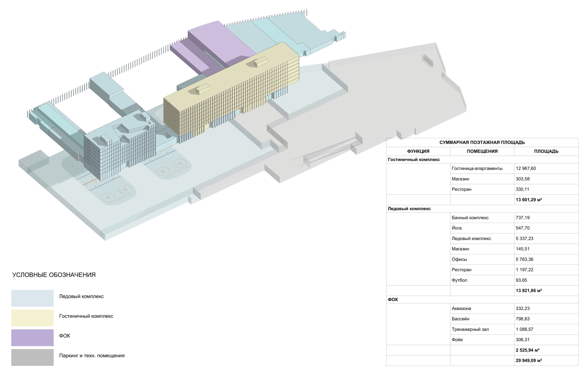Screen dimensions: 588x377
Task: Click the purple ФОК volume in the model
Action: tap(218, 40)
